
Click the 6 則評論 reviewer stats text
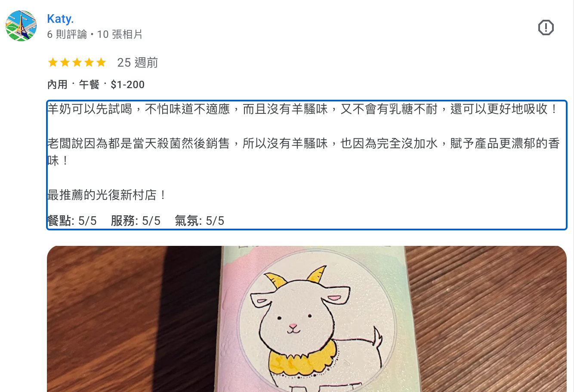67,34
